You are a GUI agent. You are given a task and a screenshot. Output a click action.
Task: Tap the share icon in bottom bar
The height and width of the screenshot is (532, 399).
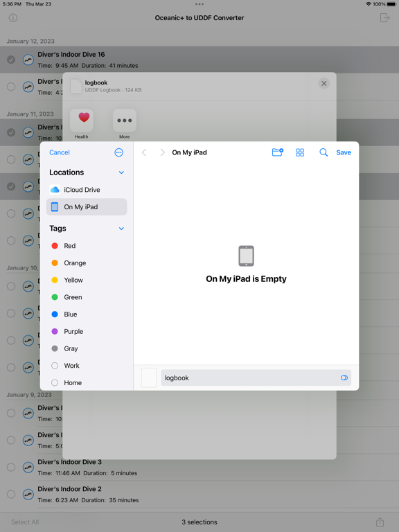coord(380,522)
